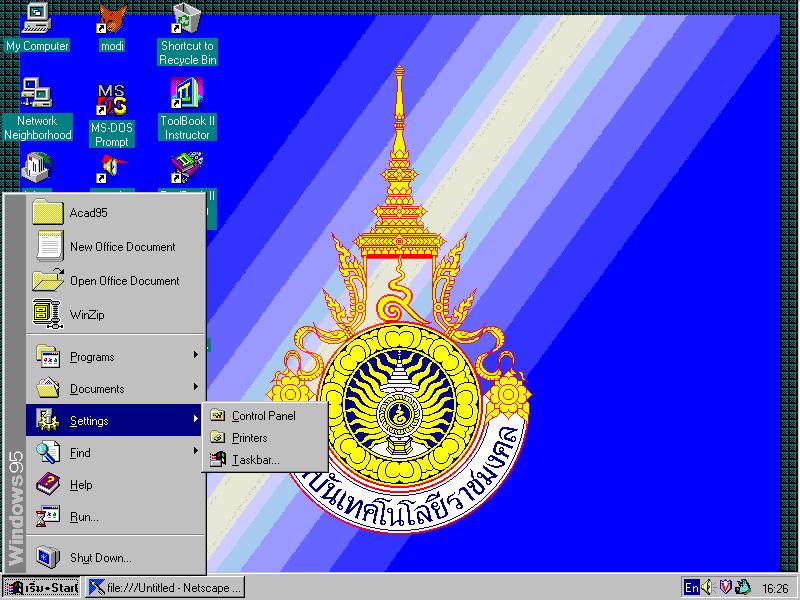This screenshot has height=600, width=800.
Task: Choose Run... from the Start menu
Action: point(116,516)
